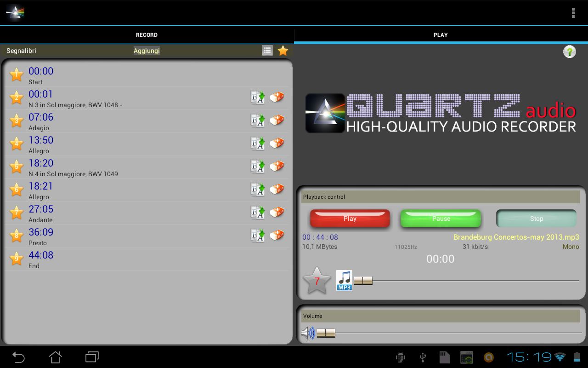Click the 'N.3 in Sol maggiore, BWV 1048 -' label

[x=75, y=105]
